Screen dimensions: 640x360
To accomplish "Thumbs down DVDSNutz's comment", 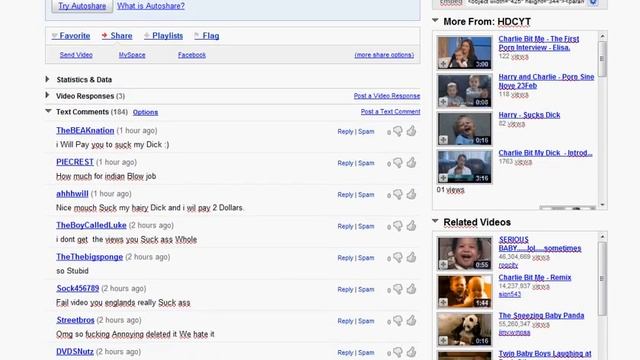I will point(398,352).
